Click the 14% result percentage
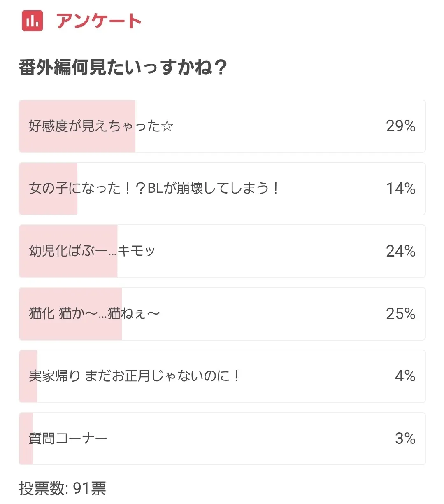Image resolution: width=444 pixels, height=504 pixels. tap(400, 189)
